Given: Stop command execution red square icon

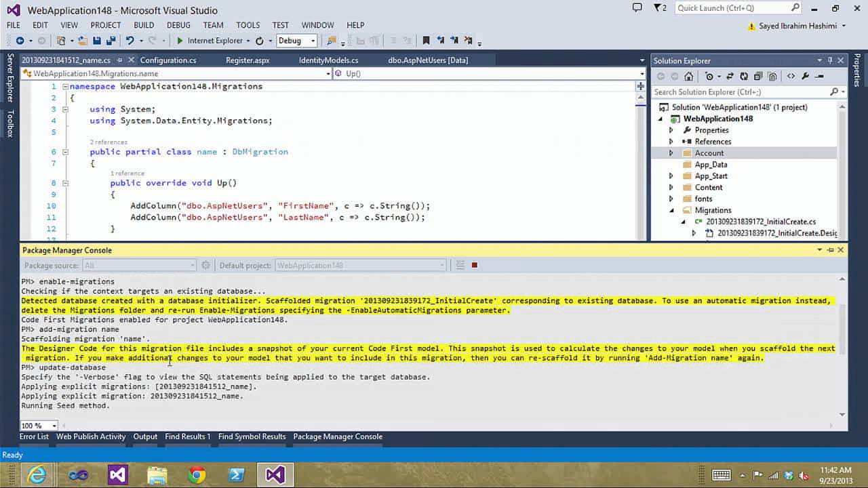Looking at the screenshot, I should [475, 265].
